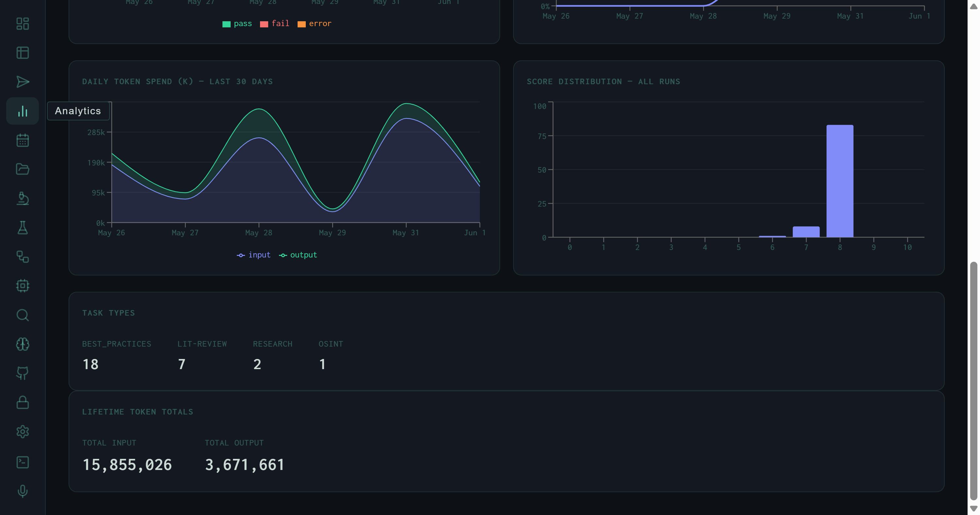
Task: Click the Task Types heading
Action: pyautogui.click(x=108, y=313)
